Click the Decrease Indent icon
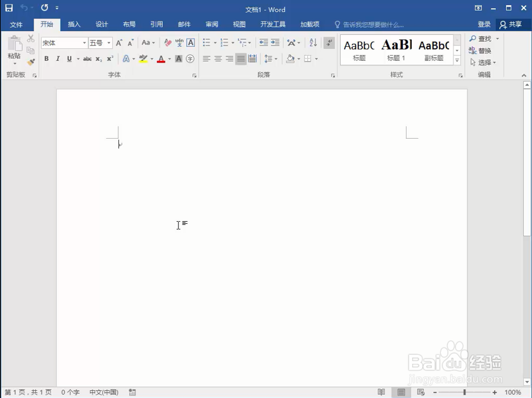This screenshot has height=398, width=532. coord(263,42)
